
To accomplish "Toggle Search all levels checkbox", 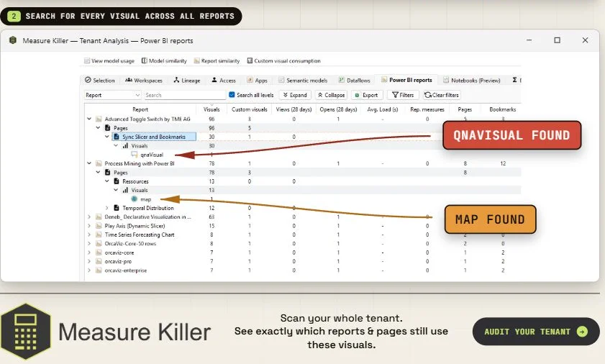I will point(232,94).
